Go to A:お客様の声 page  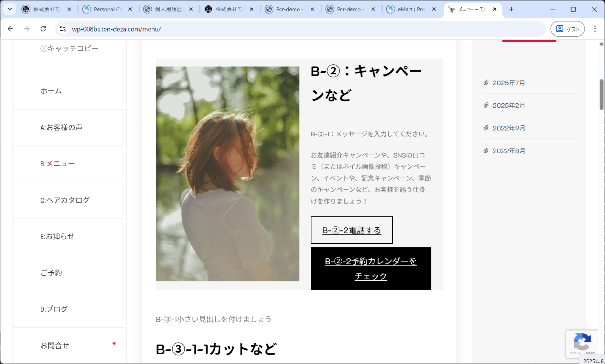(61, 128)
